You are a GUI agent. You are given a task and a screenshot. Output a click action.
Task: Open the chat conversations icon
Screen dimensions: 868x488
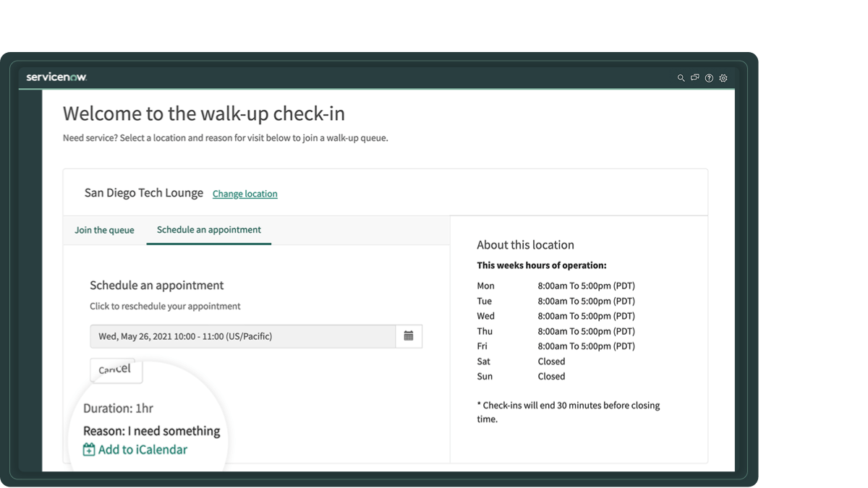pos(695,77)
